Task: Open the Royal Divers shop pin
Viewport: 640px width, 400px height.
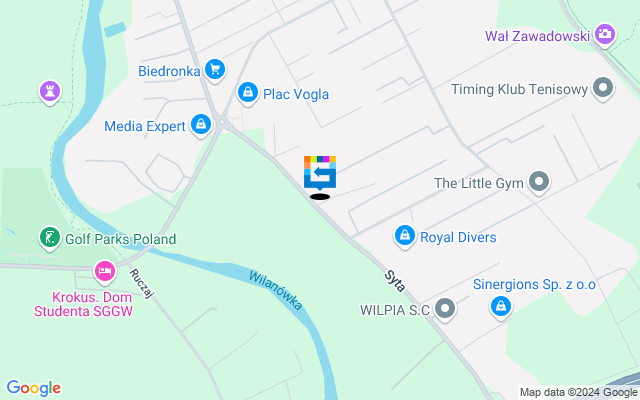Action: point(405,236)
